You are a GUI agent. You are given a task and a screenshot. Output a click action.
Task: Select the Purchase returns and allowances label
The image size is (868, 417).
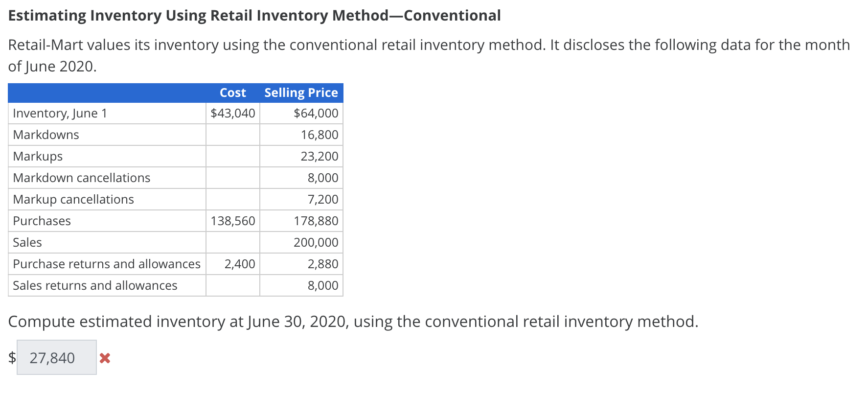point(107,264)
